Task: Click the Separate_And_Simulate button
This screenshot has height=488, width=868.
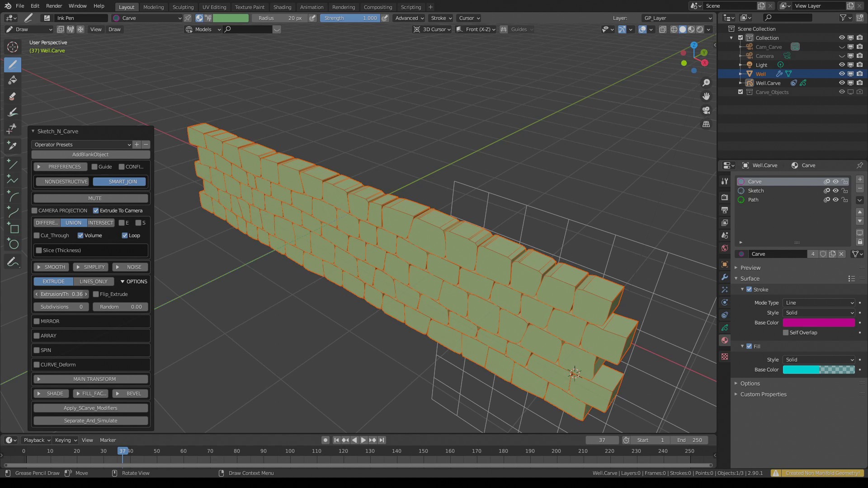Action: (x=90, y=421)
